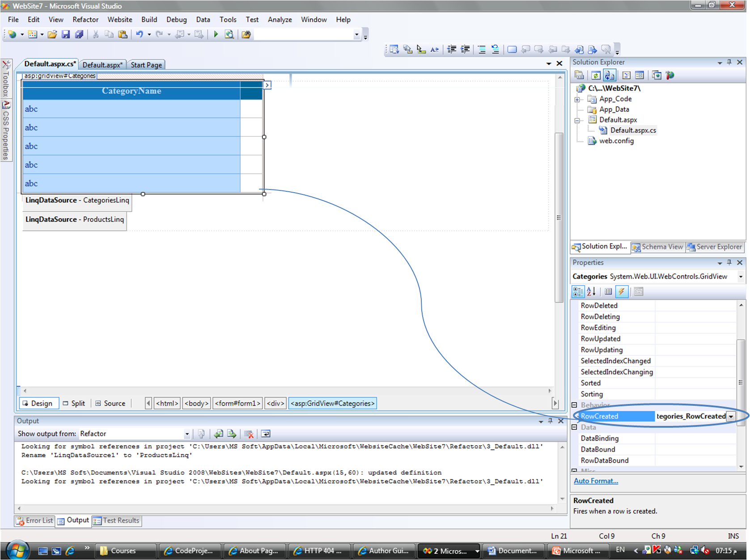
Task: Switch to the Error List tab
Action: (x=35, y=521)
